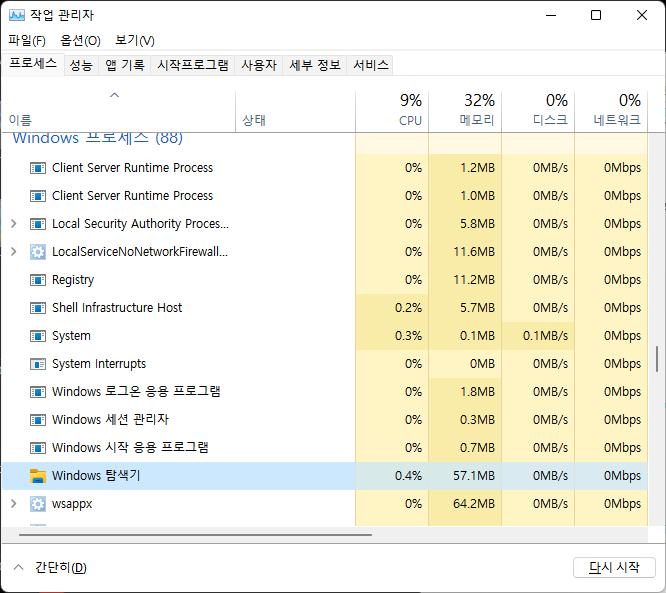This screenshot has height=593, width=666.
Task: Select the Windows 시작 응용 프로그램 name
Action: pos(130,447)
